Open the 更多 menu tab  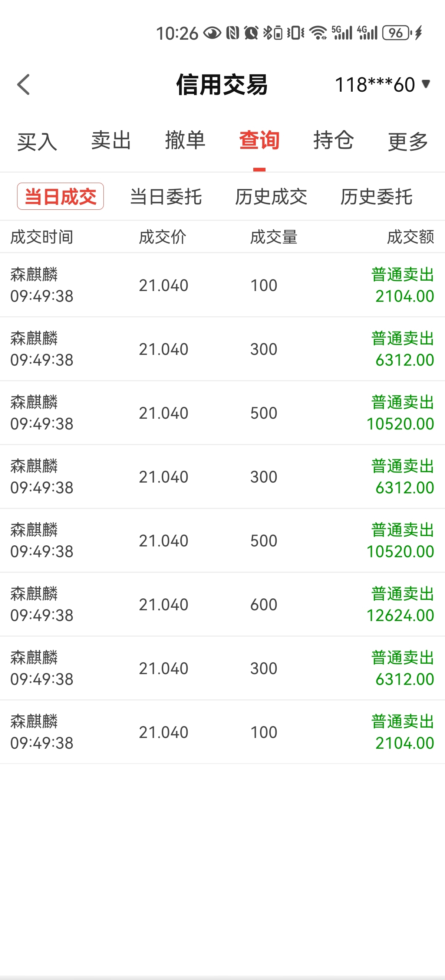click(408, 141)
